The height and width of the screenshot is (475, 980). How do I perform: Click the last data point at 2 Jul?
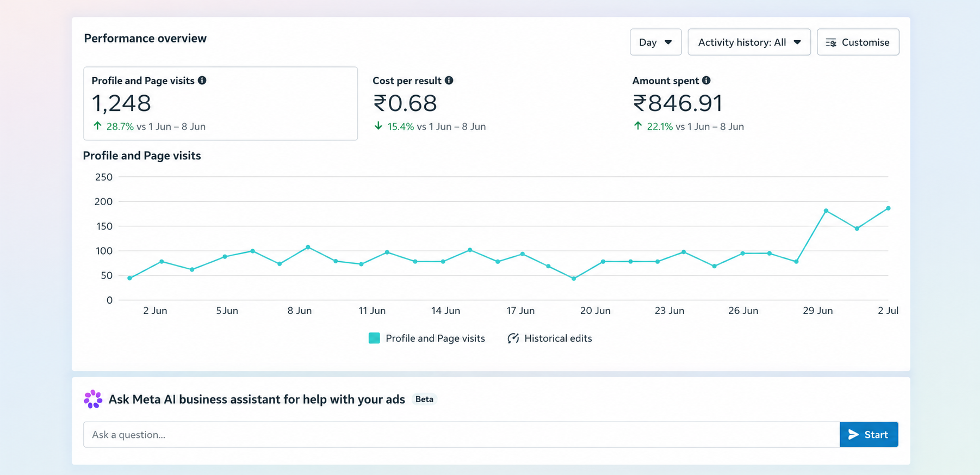click(x=888, y=208)
